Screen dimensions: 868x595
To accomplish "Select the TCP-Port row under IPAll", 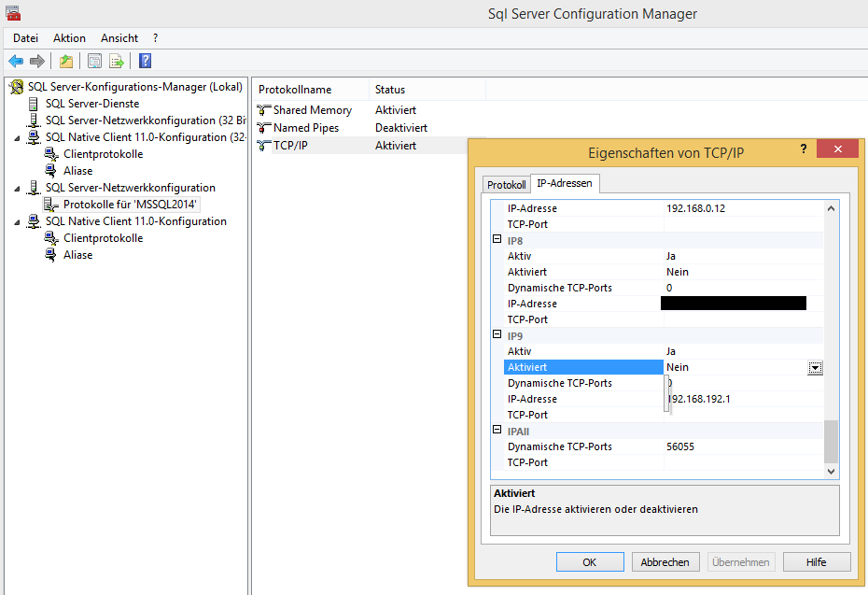I will (664, 462).
